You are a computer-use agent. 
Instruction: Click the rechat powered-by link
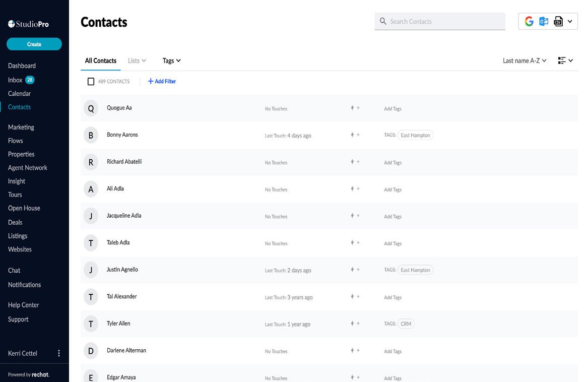click(40, 374)
